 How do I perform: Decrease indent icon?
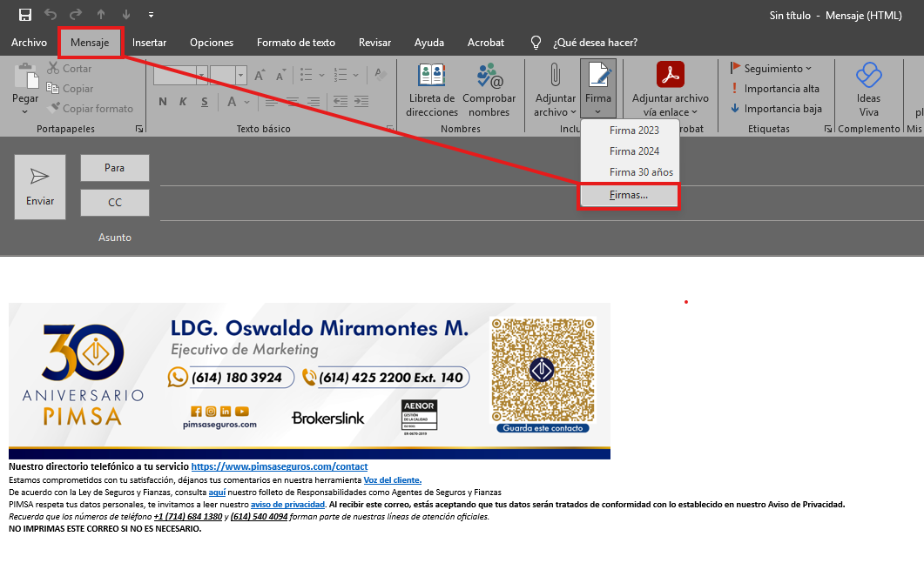pyautogui.click(x=340, y=101)
